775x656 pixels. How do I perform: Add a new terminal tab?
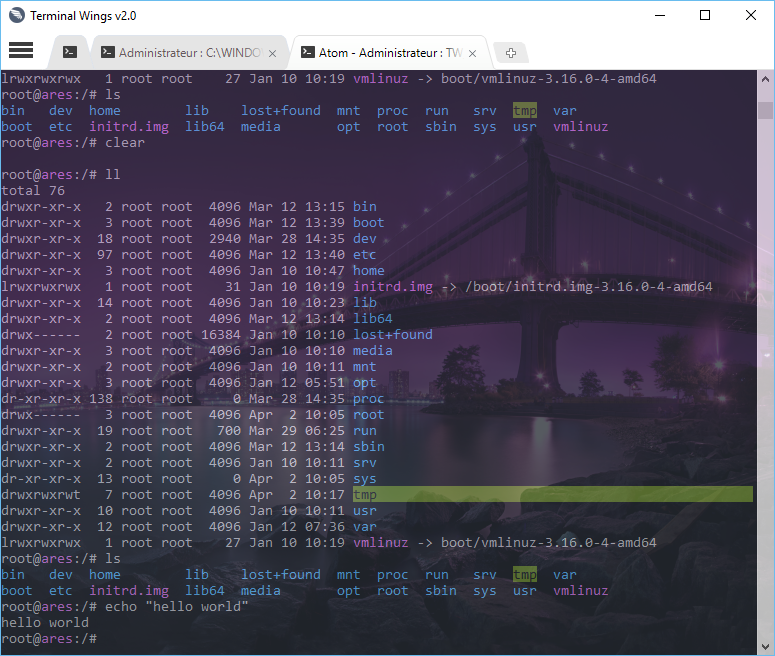511,52
